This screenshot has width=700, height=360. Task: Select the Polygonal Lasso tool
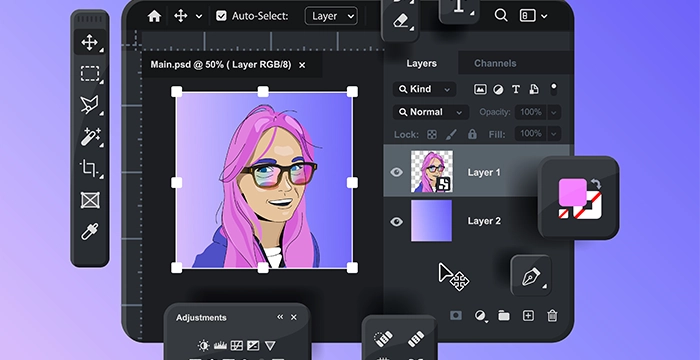(89, 105)
